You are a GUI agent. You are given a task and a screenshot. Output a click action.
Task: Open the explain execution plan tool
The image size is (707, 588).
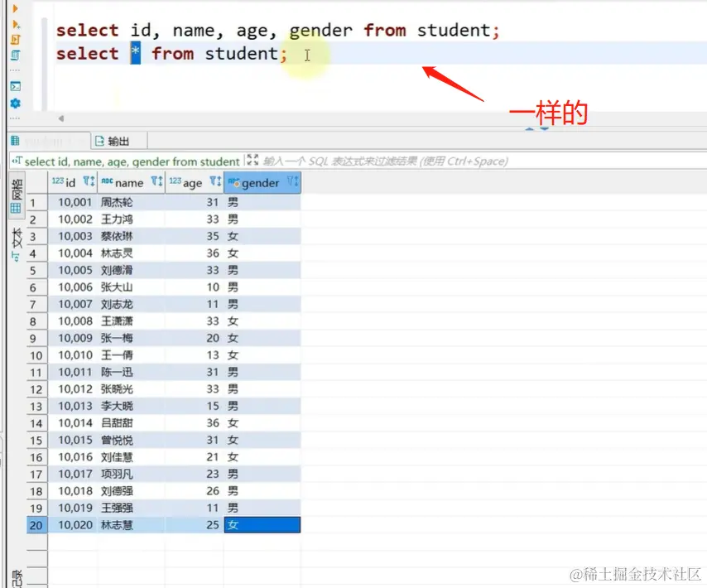point(16,55)
